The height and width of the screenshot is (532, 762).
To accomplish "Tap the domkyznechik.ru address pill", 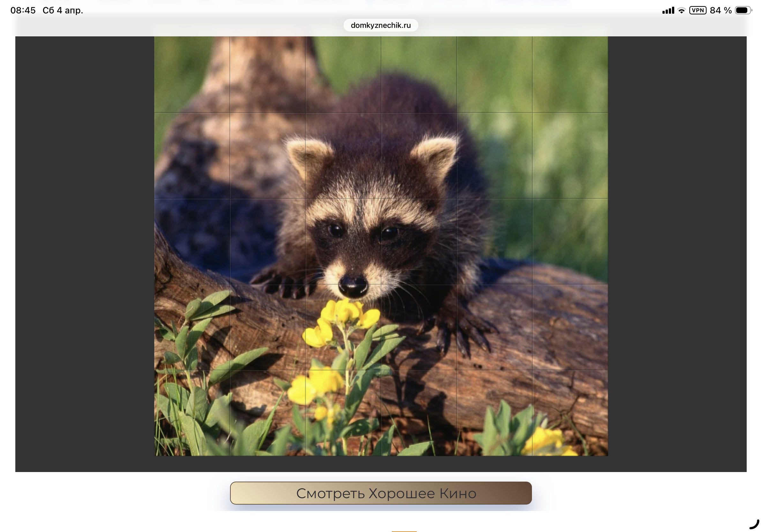I will click(x=380, y=25).
